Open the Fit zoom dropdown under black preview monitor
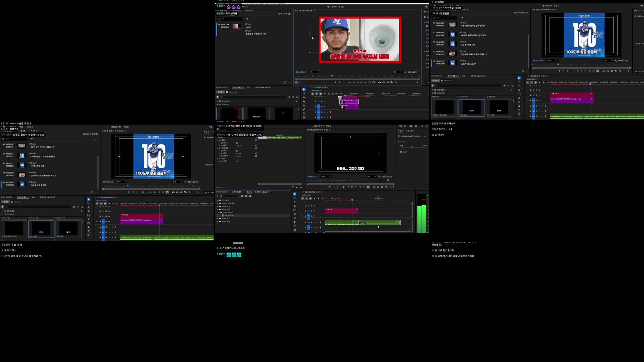The image size is (644, 362). click(326, 176)
